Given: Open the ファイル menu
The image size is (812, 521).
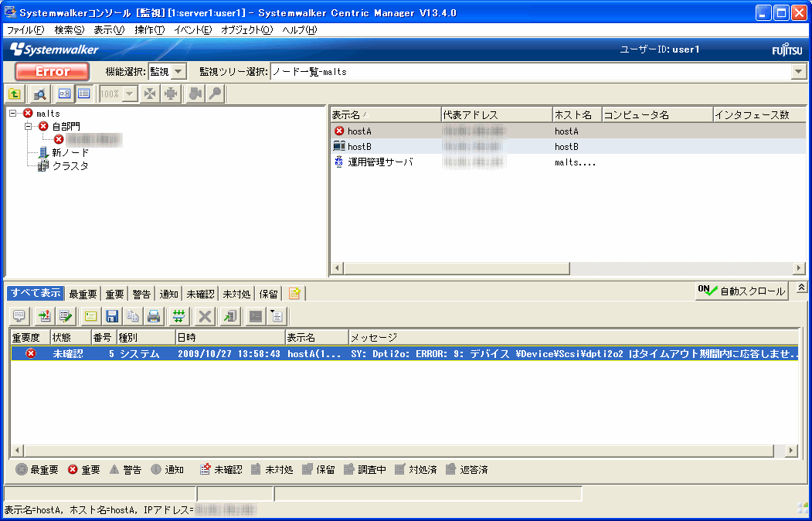Looking at the screenshot, I should [x=25, y=30].
